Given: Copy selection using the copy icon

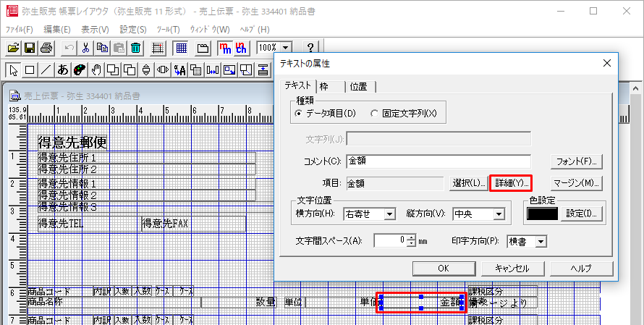Looking at the screenshot, I should 102,48.
